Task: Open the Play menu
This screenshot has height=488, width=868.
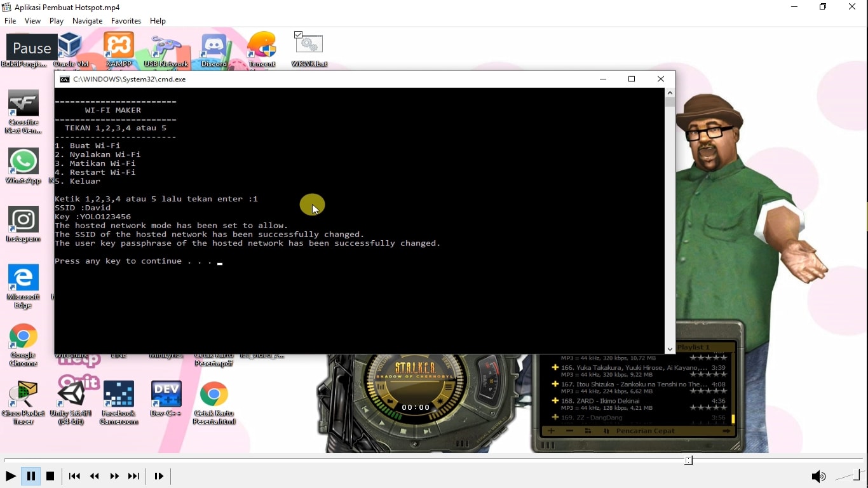Action: (57, 21)
